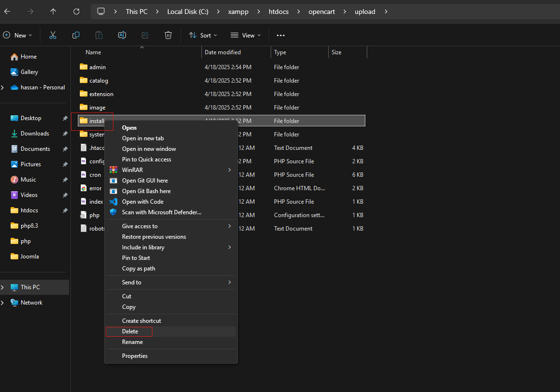Choose Delete from the context menu

(x=130, y=331)
